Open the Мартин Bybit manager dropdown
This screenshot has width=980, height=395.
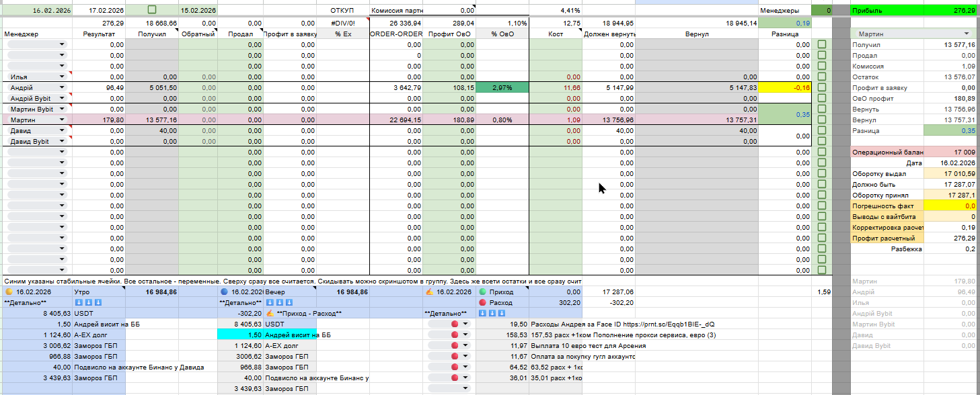point(63,109)
